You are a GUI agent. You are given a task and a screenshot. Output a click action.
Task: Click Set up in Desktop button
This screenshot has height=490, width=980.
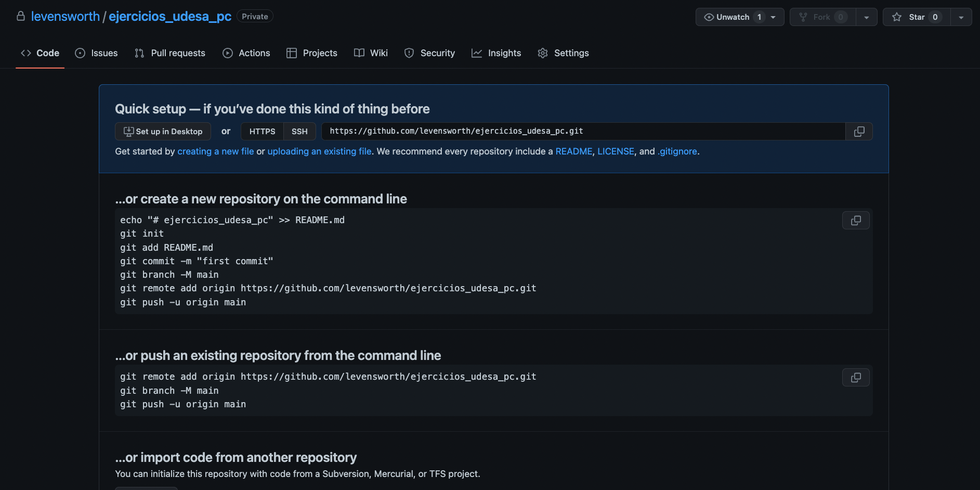coord(163,132)
